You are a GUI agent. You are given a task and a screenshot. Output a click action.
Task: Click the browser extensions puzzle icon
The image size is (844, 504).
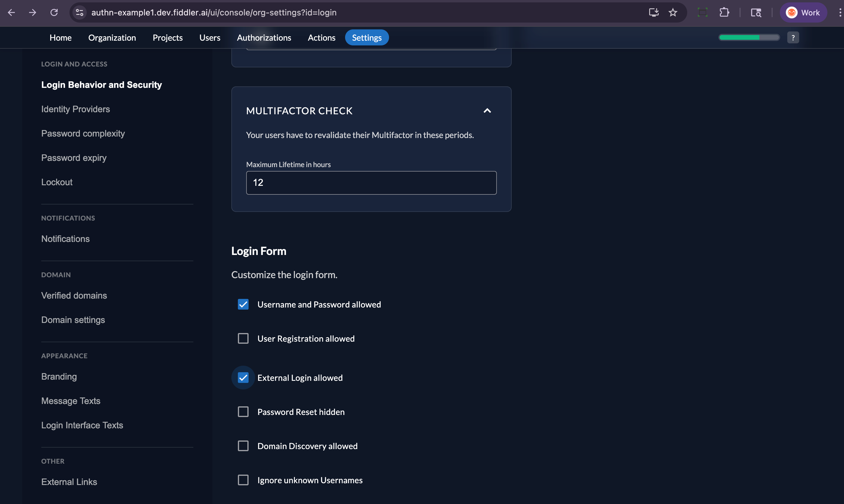click(724, 12)
